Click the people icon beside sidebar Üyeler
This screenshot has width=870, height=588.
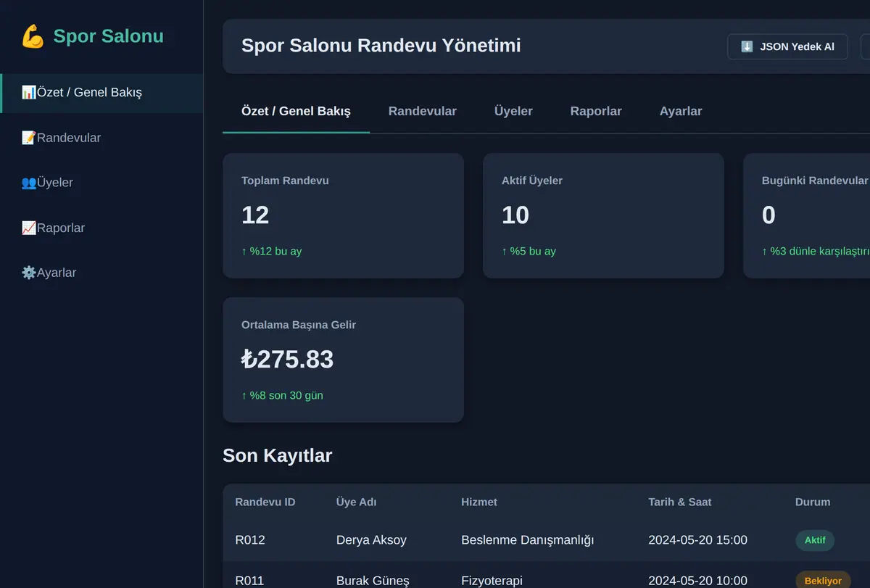pyautogui.click(x=29, y=183)
